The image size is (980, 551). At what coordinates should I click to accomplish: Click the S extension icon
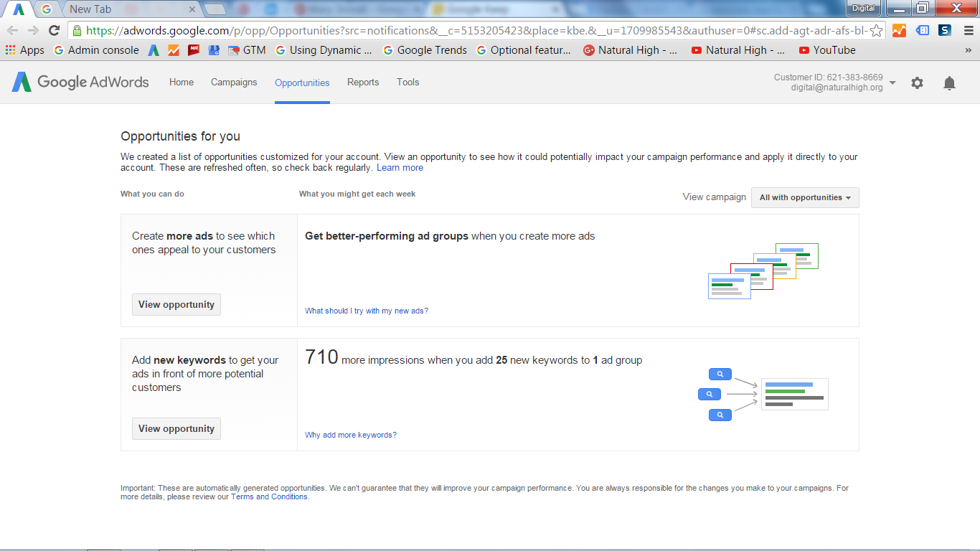[945, 30]
